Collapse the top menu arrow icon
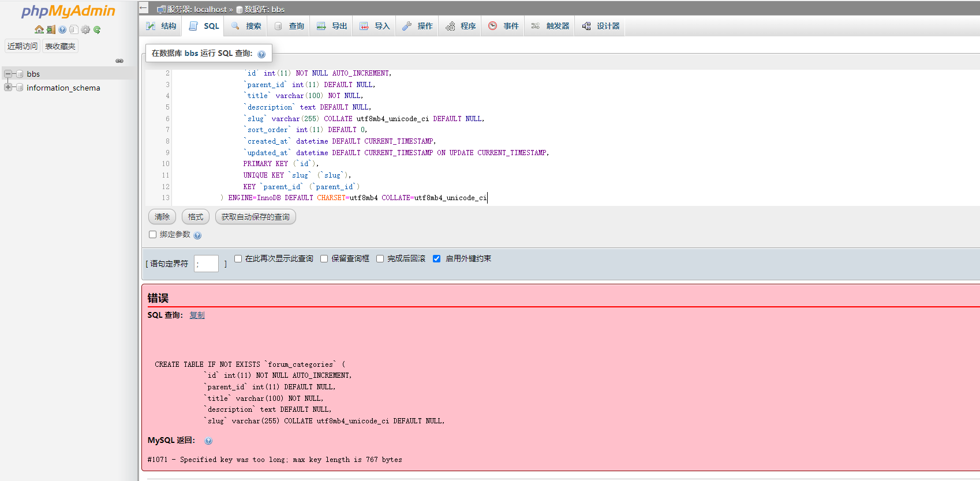This screenshot has height=481, width=980. tap(144, 8)
